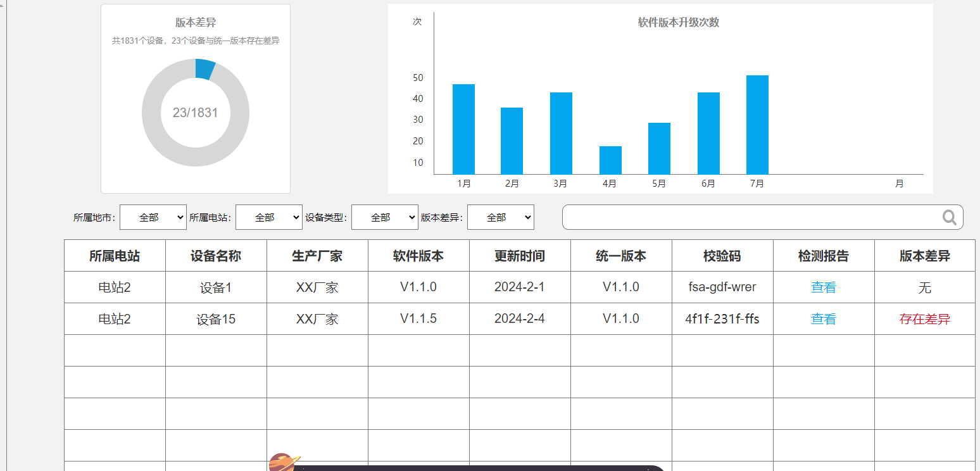980x471 pixels.
Task: Open the 设备类型 dropdown
Action: click(385, 217)
